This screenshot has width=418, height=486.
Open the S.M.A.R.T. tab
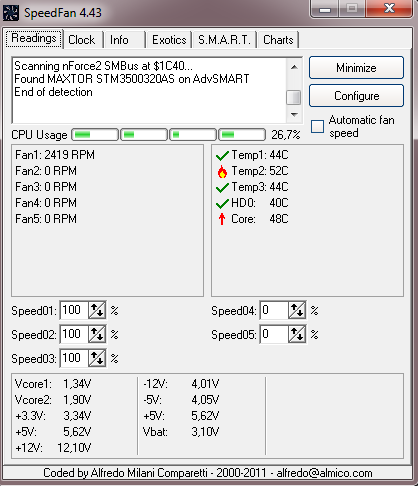[x=224, y=40]
